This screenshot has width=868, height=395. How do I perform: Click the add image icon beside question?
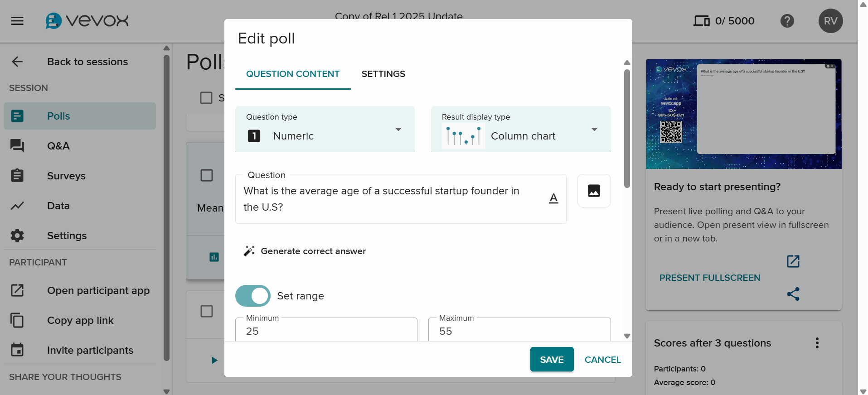[x=594, y=191]
